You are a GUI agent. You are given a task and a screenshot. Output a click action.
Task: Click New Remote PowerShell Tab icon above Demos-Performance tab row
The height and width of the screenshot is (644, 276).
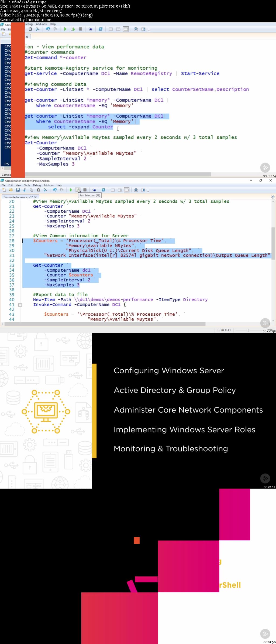[x=94, y=190]
